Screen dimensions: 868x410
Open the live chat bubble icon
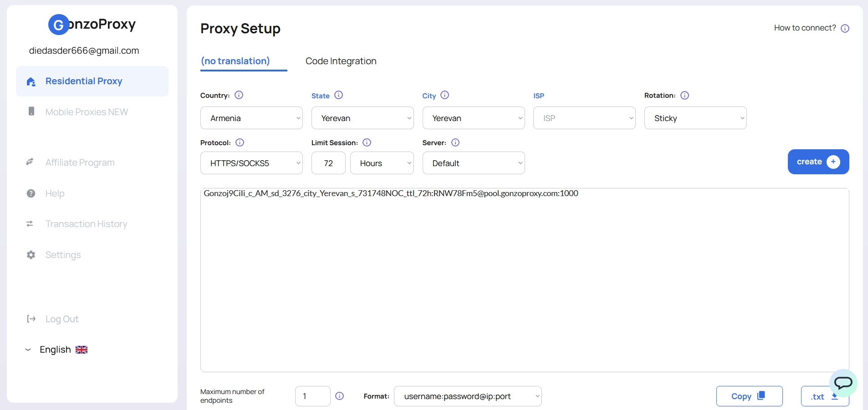tap(843, 383)
